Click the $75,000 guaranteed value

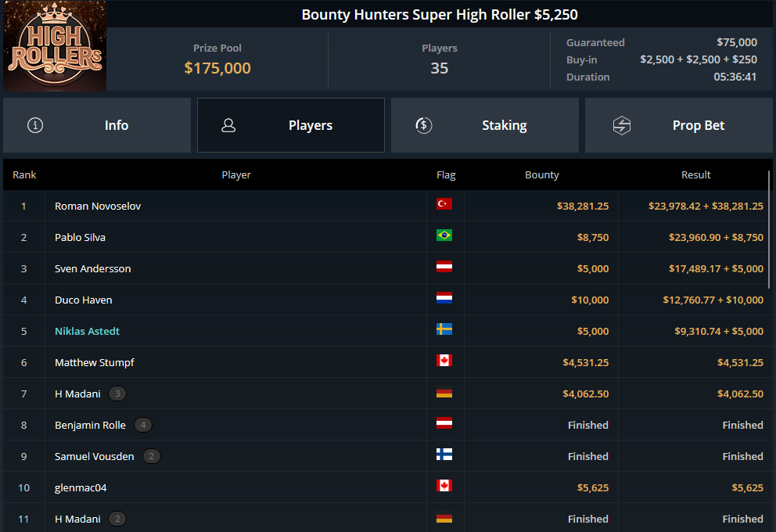coord(737,42)
